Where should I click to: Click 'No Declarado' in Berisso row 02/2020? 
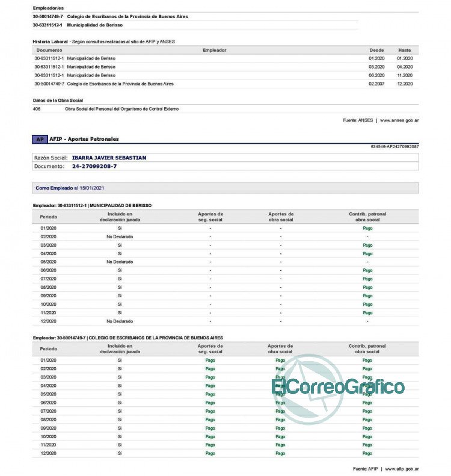[x=120, y=236]
